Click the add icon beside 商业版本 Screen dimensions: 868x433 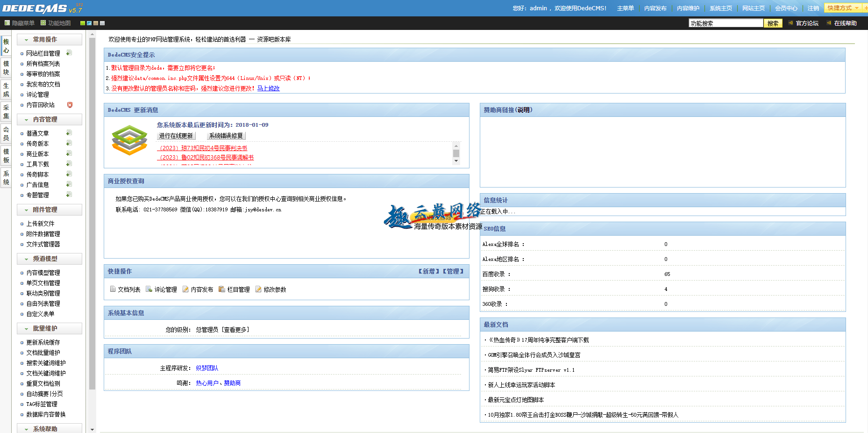pyautogui.click(x=69, y=153)
